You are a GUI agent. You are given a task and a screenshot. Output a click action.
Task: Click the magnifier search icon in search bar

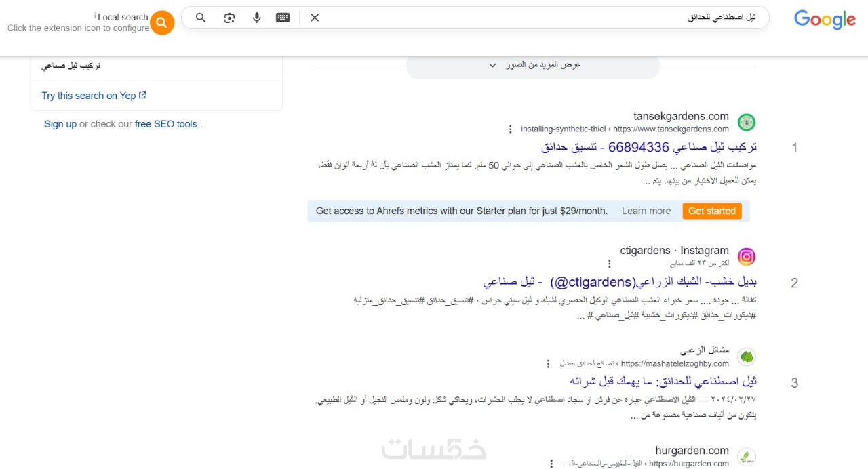(201, 18)
